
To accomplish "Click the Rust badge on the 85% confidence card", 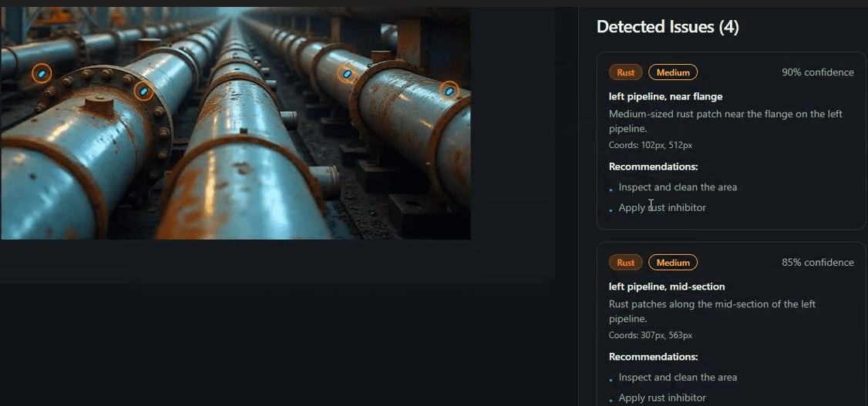I will click(625, 262).
